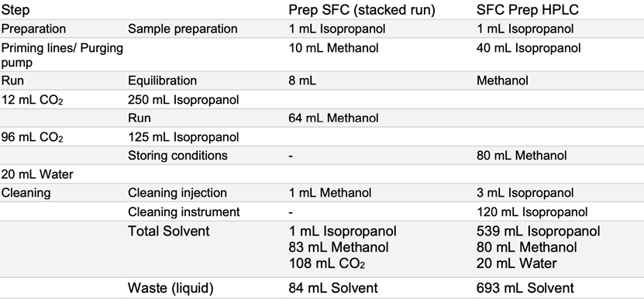Click the Sample preparation cell
The width and height of the screenshot is (644, 299).
[183, 29]
